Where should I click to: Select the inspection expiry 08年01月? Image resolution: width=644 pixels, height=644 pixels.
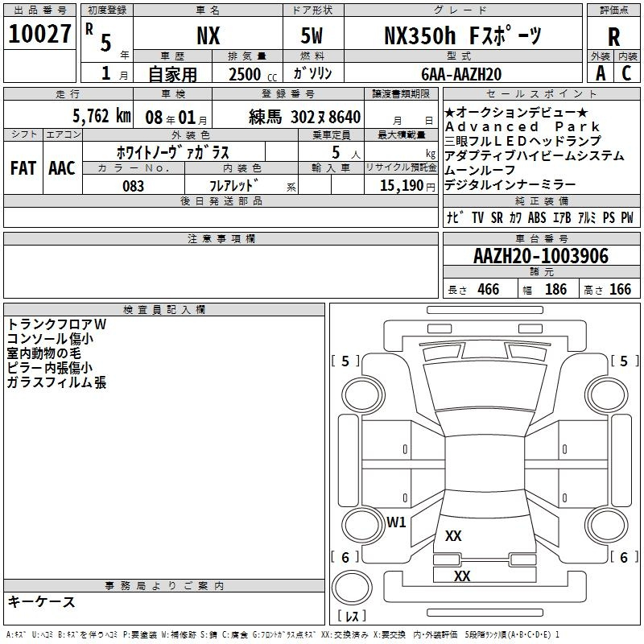(176, 118)
